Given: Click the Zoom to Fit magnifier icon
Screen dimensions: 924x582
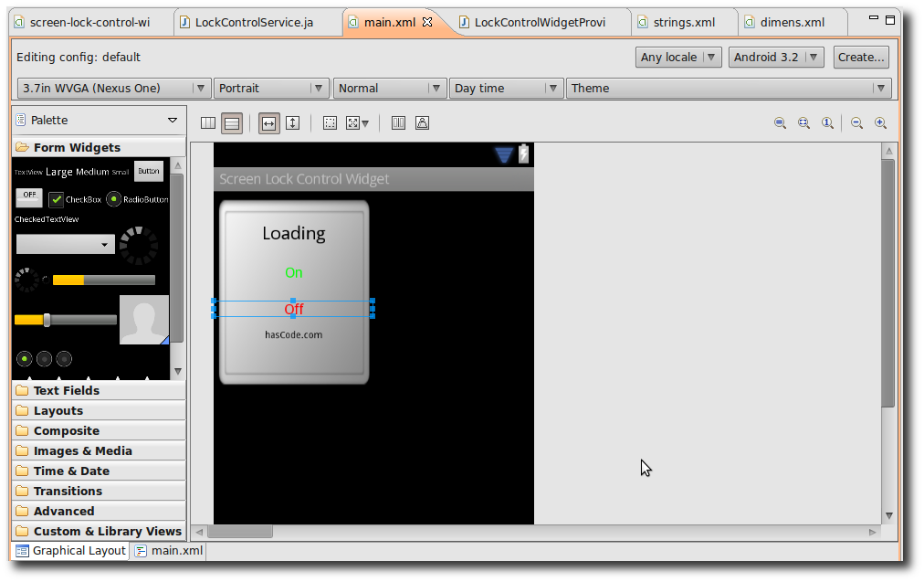Looking at the screenshot, I should (x=804, y=122).
